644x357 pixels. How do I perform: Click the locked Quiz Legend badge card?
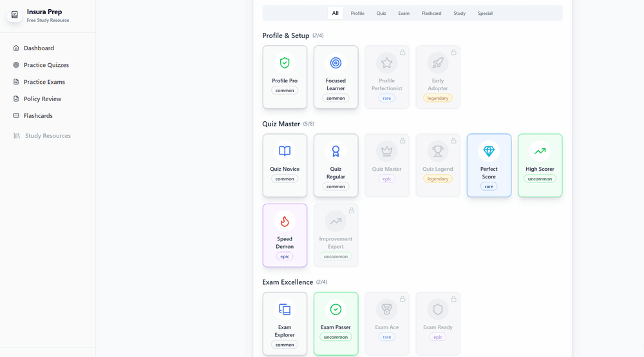pyautogui.click(x=438, y=165)
